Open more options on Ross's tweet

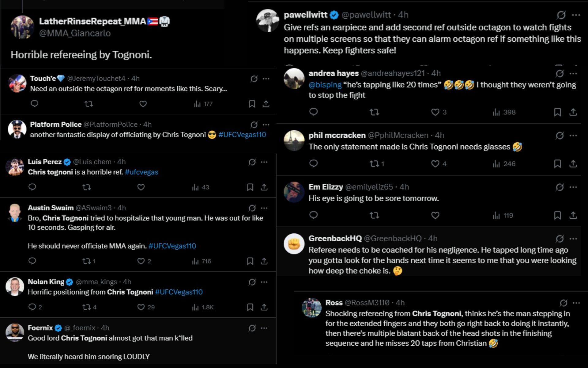pos(576,302)
